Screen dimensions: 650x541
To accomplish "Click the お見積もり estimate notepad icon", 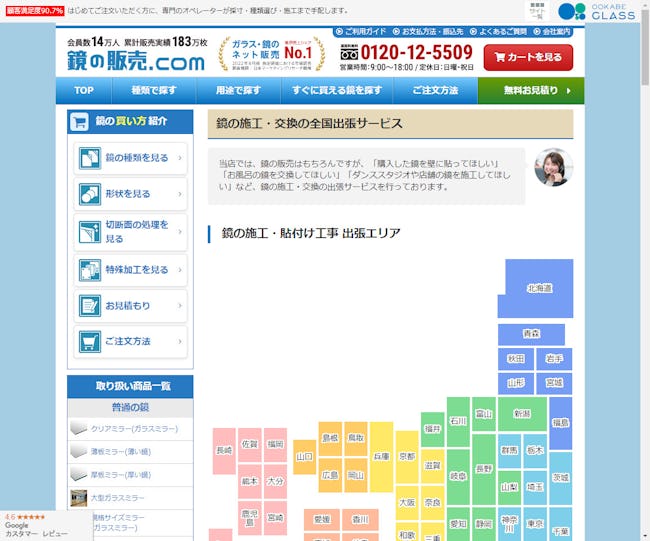I will [90, 306].
